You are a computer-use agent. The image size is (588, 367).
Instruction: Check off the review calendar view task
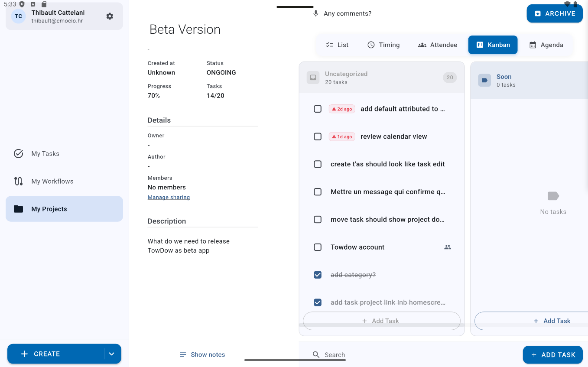pos(318,136)
